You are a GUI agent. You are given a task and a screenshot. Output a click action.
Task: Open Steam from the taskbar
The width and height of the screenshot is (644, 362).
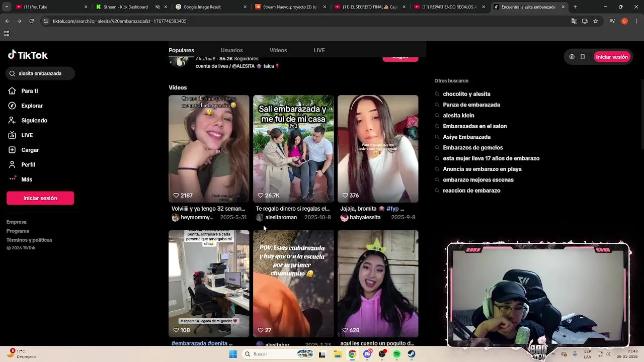pos(412,354)
